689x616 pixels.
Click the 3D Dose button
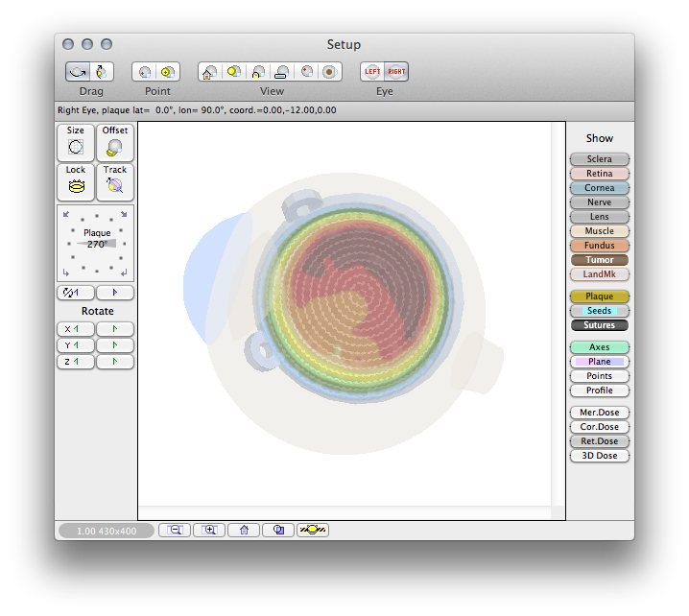[x=600, y=456]
